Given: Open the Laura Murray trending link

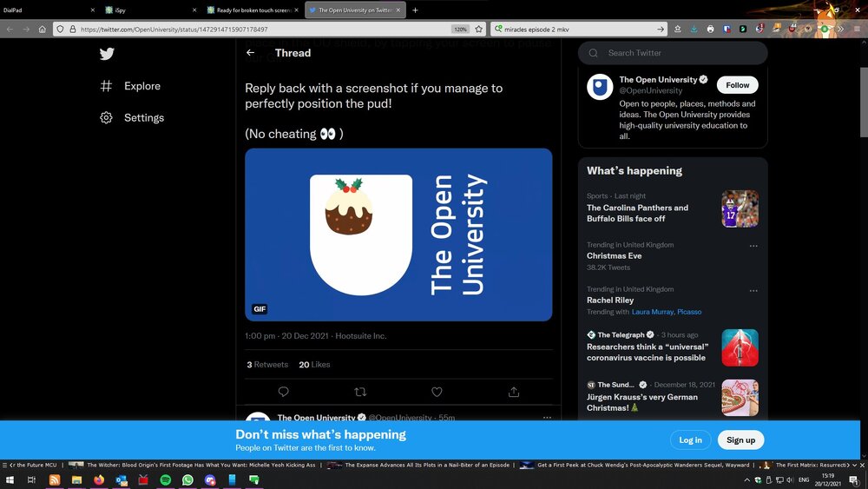Looking at the screenshot, I should [653, 312].
